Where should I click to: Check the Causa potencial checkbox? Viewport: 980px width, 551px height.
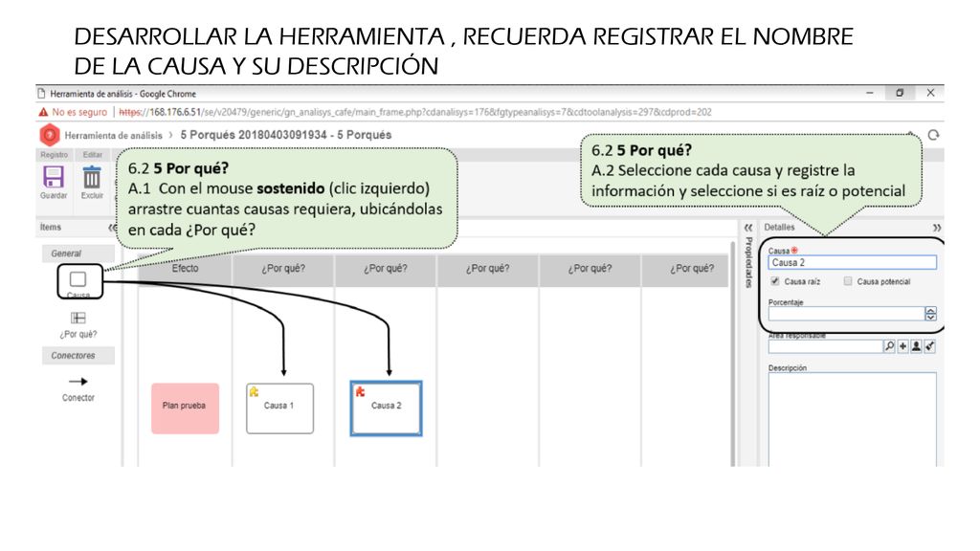pos(848,281)
